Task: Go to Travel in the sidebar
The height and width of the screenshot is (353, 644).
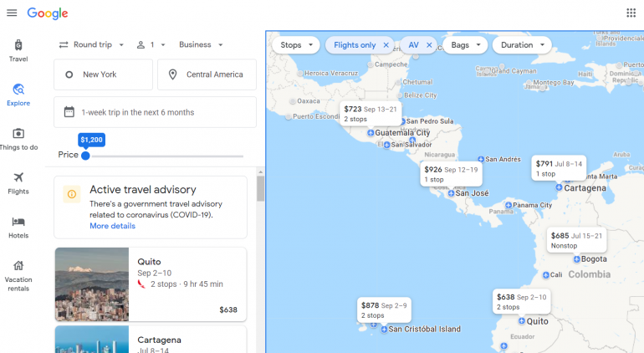Action: point(18,50)
